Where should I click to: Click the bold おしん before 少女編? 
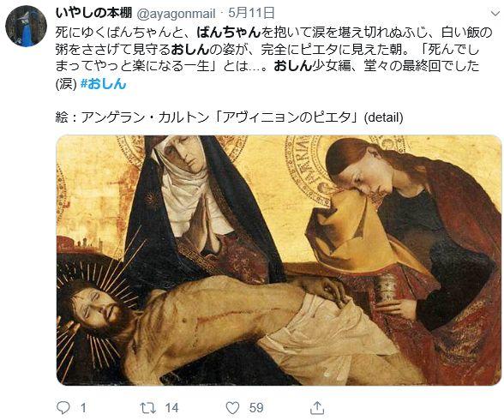click(293, 66)
